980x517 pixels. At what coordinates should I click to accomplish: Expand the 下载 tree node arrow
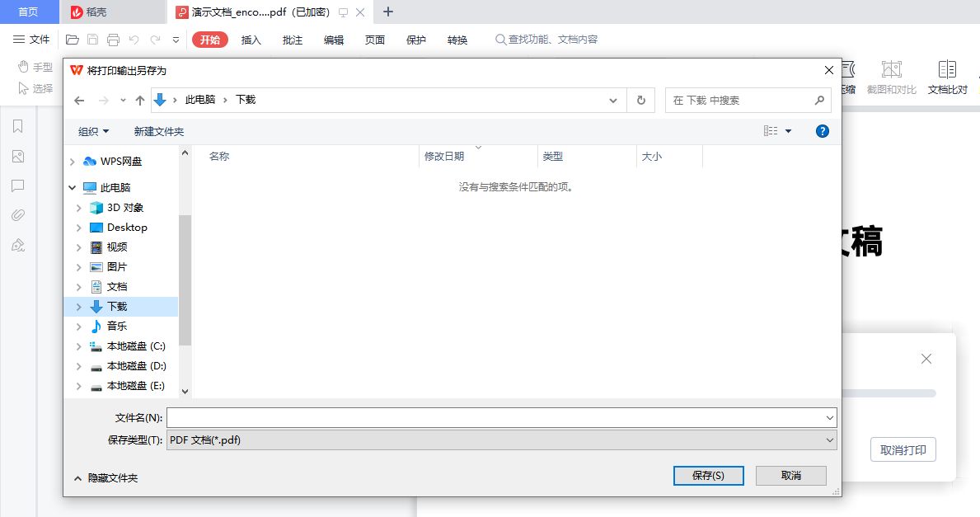tap(79, 306)
